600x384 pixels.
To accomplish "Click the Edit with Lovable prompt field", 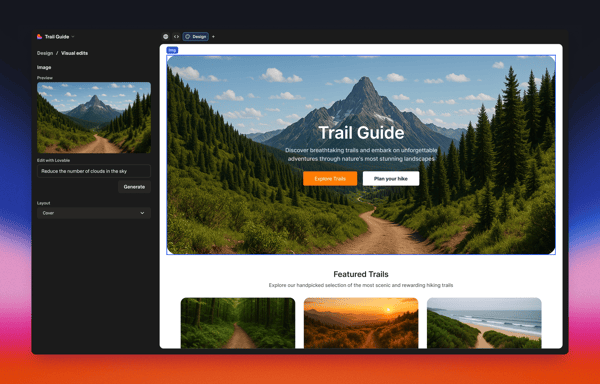I will (94, 171).
